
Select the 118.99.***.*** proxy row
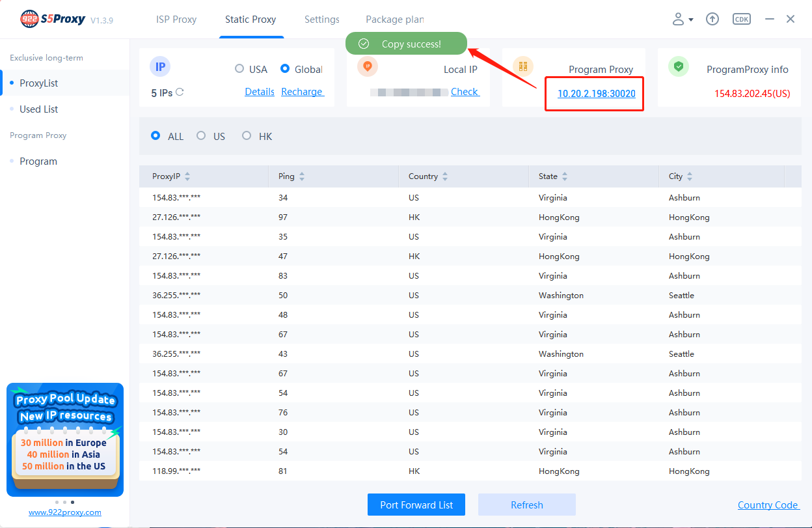470,471
